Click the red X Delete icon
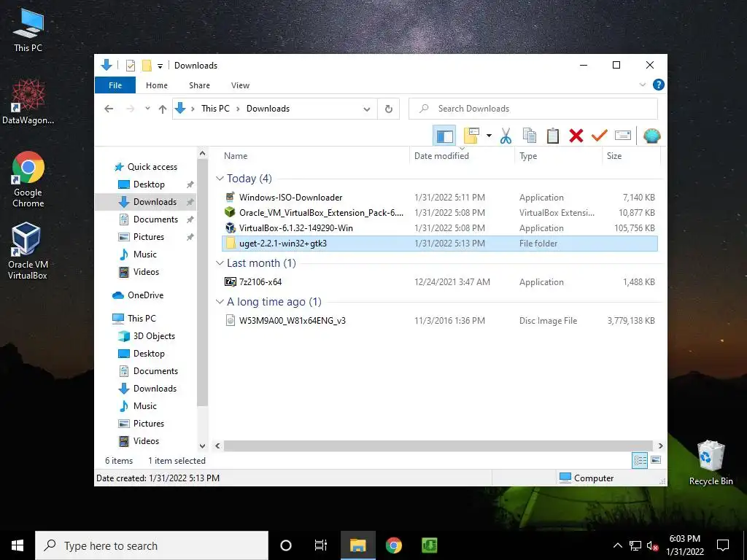Screen dimensions: 747x560 (576, 136)
